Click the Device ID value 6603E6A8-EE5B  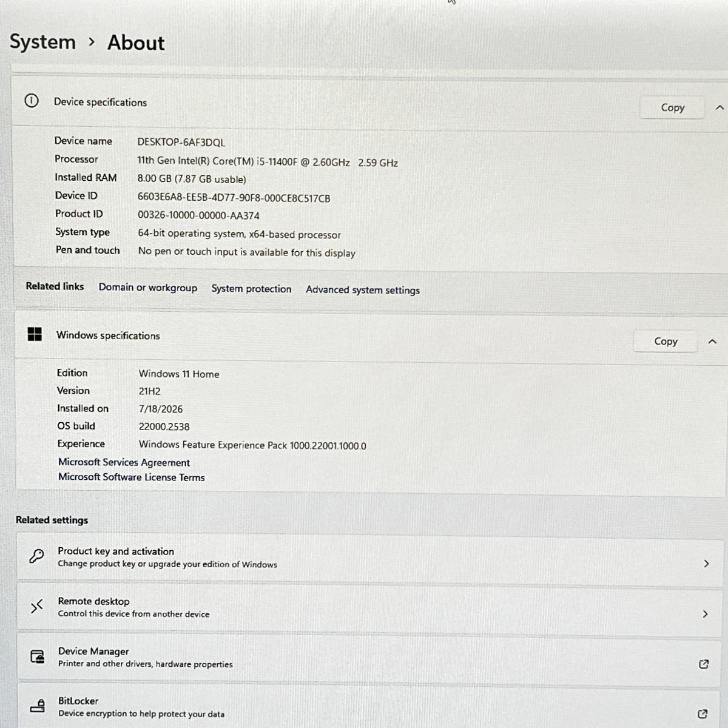tap(234, 198)
